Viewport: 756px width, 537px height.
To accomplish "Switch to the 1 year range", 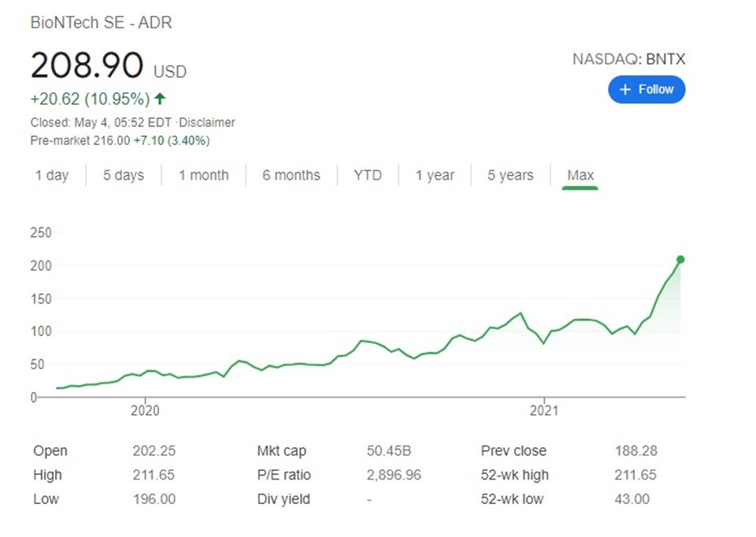I will [435, 175].
